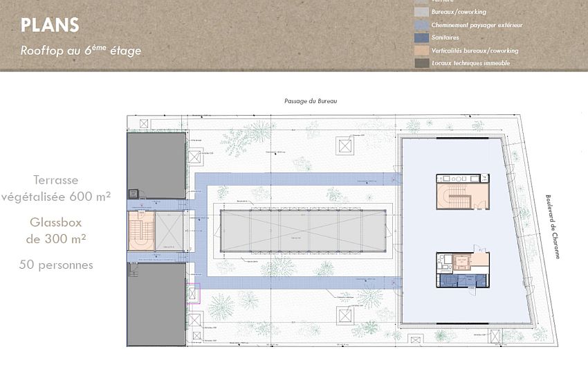This screenshot has height=374, width=588.
Task: Click the central gray glass roof rectangle
Action: [x=302, y=231]
